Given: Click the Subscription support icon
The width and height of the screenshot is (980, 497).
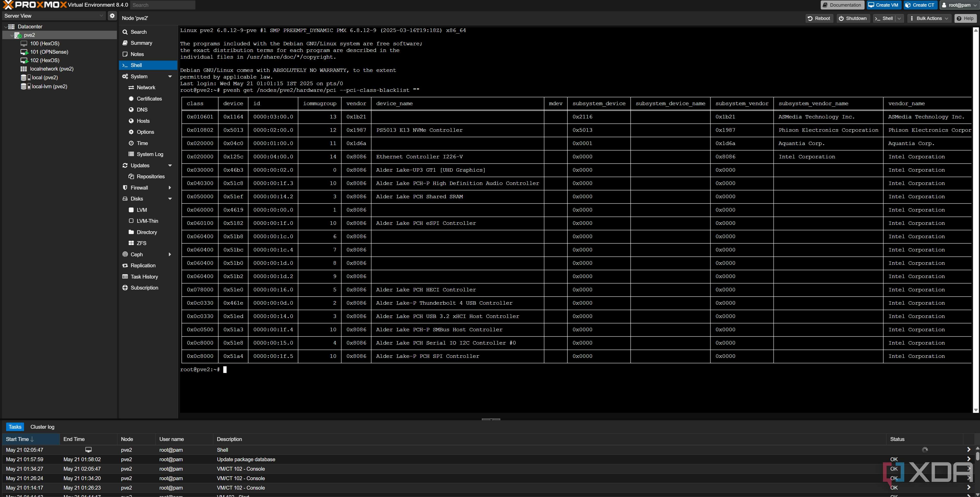Looking at the screenshot, I should coord(125,288).
